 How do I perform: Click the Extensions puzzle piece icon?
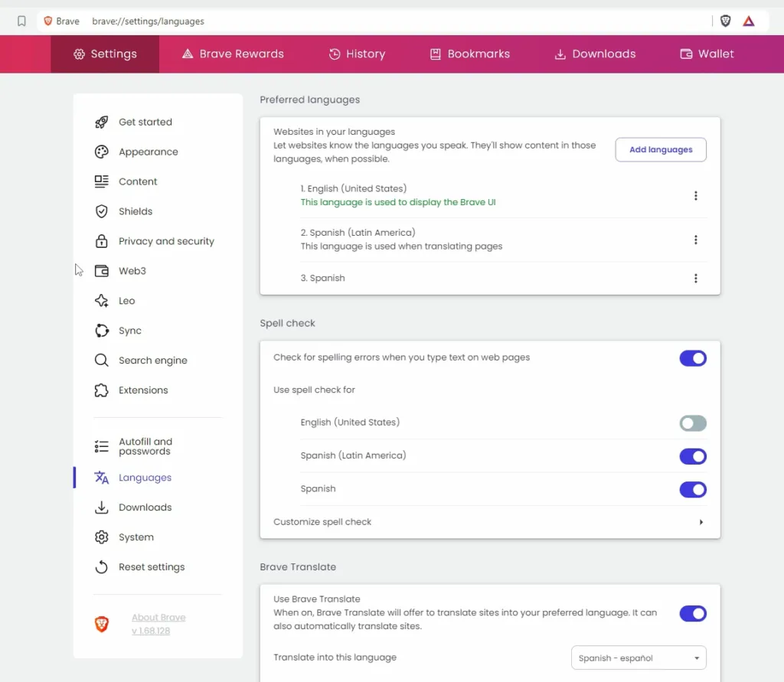click(102, 390)
